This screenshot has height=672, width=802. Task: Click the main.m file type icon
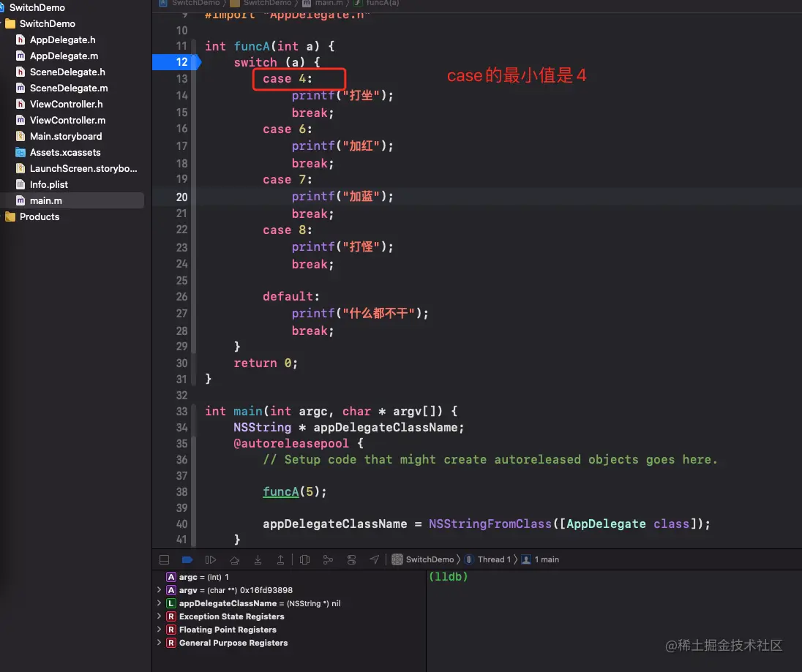[x=20, y=200]
